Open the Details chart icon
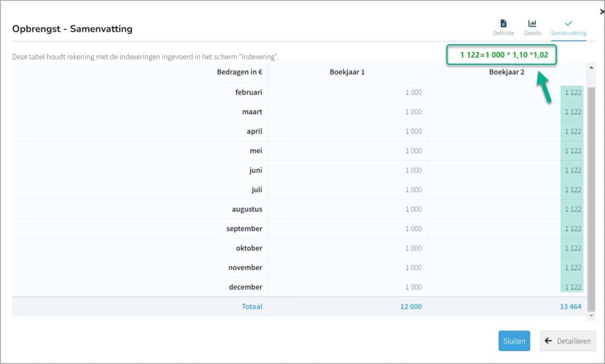 tap(532, 24)
